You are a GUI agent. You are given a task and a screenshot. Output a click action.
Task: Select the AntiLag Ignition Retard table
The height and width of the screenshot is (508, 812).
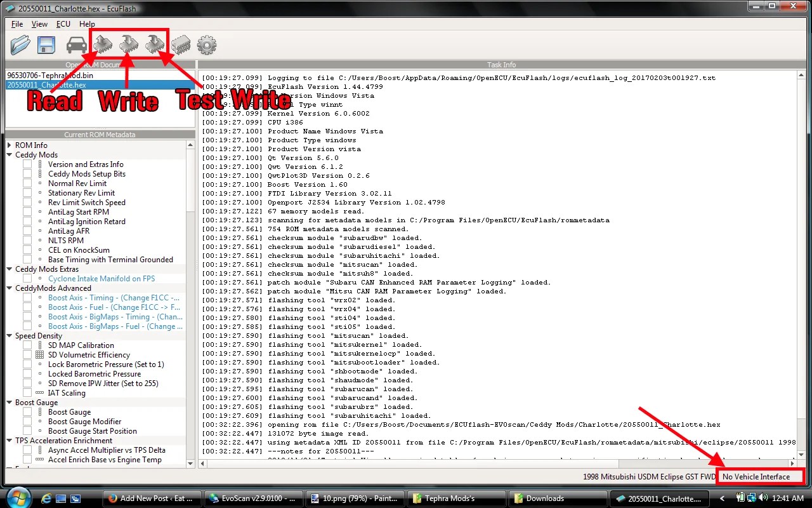click(87, 221)
